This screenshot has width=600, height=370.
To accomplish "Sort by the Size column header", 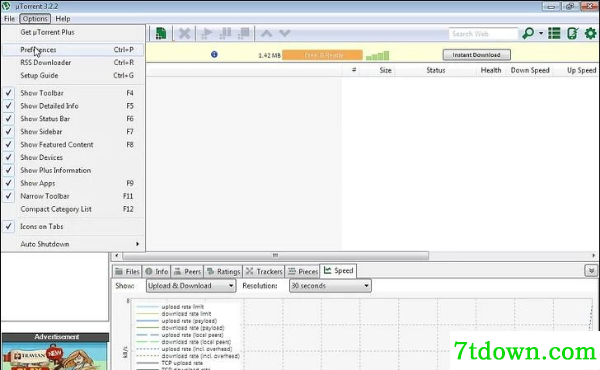I will click(385, 70).
